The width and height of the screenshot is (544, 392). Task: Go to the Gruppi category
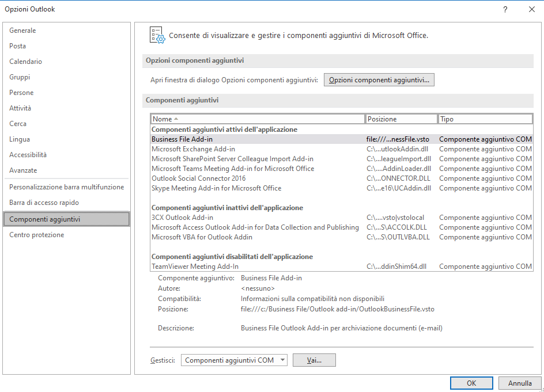[66, 77]
